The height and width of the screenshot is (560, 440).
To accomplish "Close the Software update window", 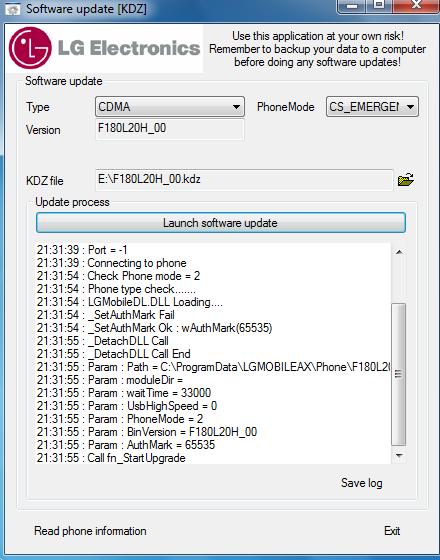I will [x=415, y=5].
